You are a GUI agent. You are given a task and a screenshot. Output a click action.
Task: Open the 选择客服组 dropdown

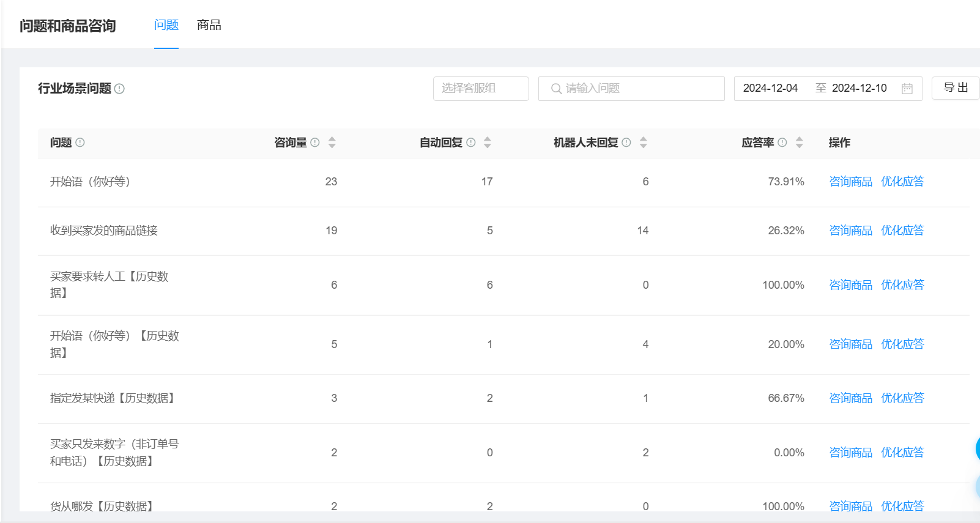481,89
